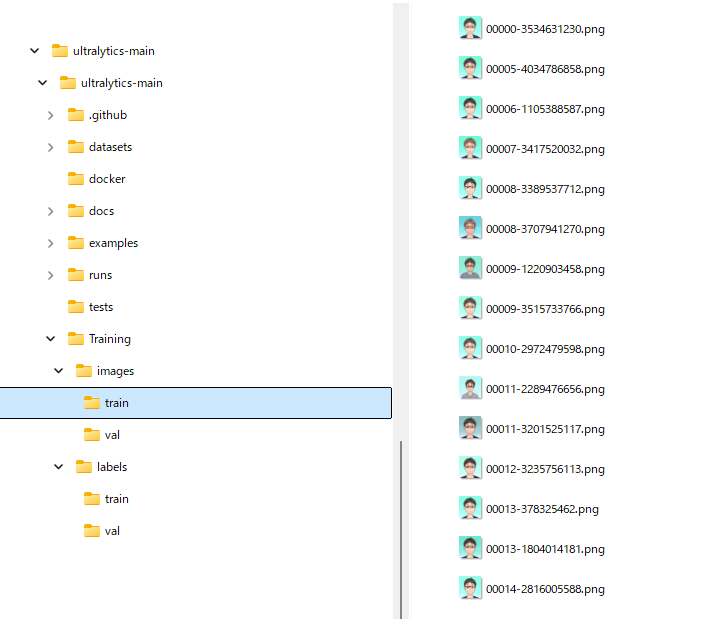The height and width of the screenshot is (619, 713).
Task: Click the labels folder icon
Action: click(x=84, y=467)
